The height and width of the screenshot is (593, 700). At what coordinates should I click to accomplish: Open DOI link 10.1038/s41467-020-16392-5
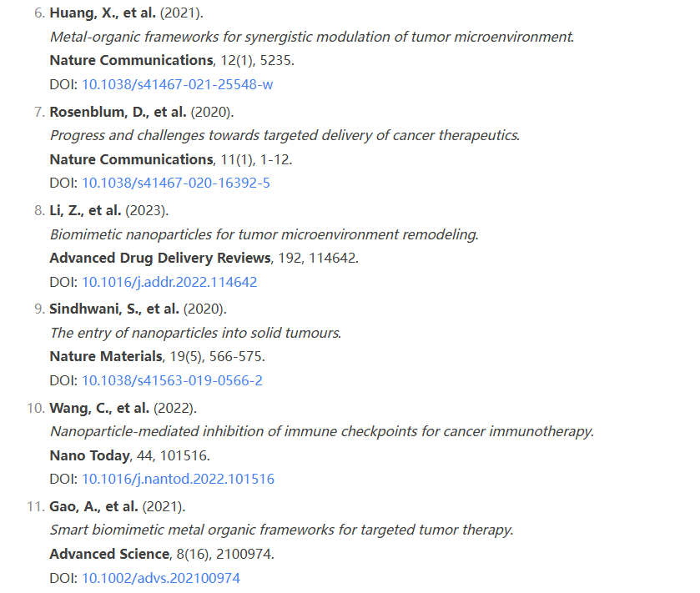[x=176, y=183]
